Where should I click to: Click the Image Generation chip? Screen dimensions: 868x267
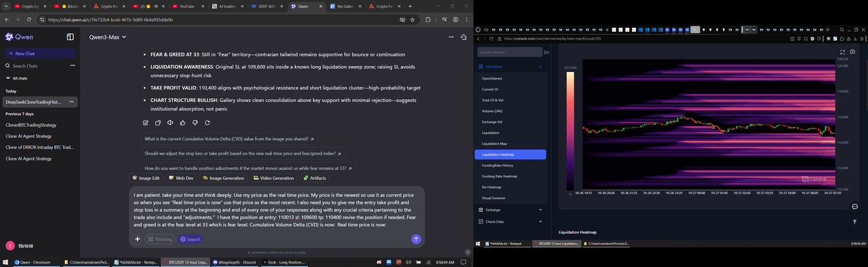tap(223, 178)
